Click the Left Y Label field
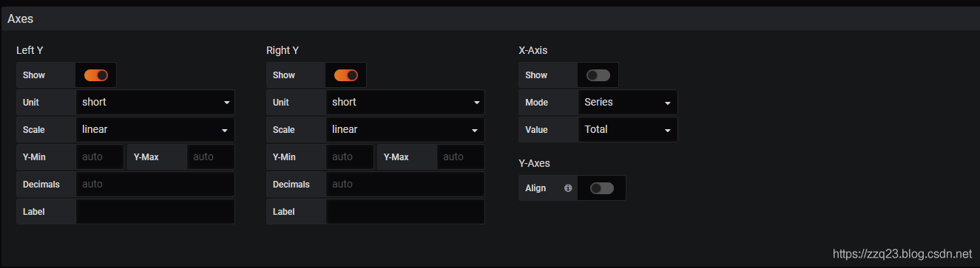Screen dimensions: 980x268 click(155, 212)
